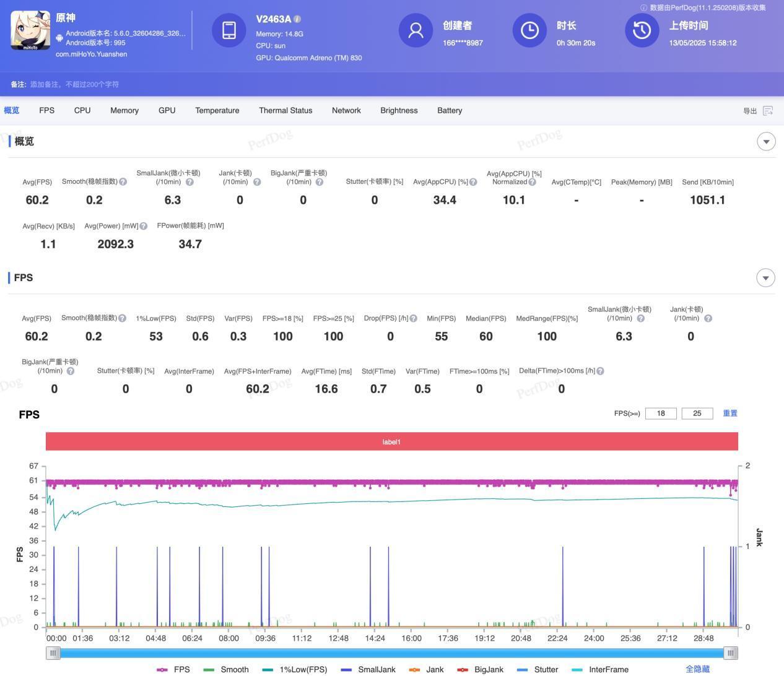Image resolution: width=784 pixels, height=676 pixels.
Task: Click 全隐藏 to hide all series
Action: [697, 669]
